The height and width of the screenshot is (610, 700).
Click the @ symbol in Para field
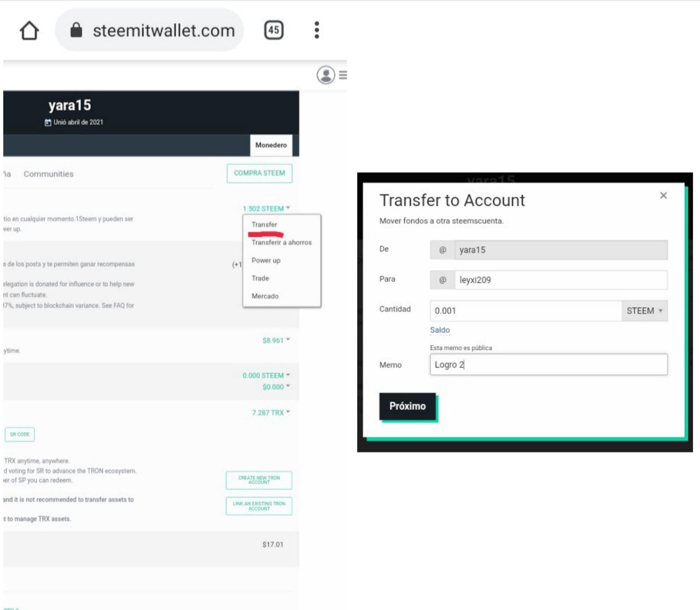click(442, 280)
